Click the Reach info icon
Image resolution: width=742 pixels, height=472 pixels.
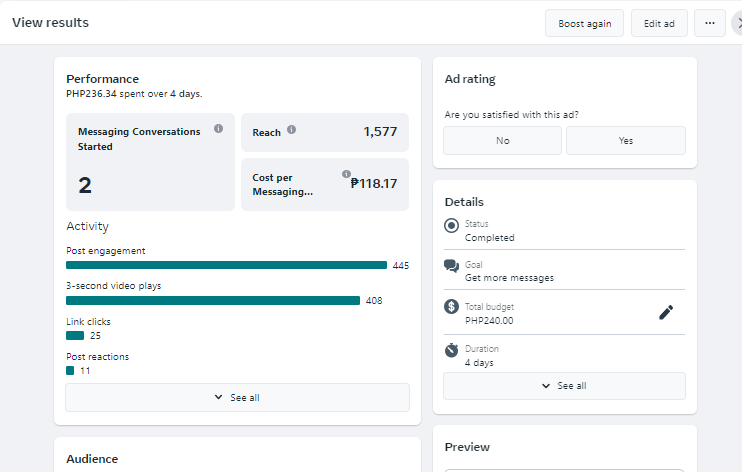coord(291,130)
